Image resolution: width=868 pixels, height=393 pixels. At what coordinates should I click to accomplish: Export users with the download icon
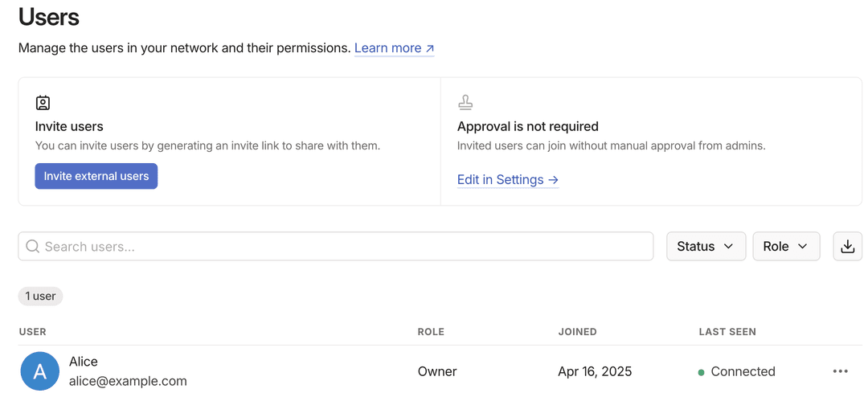[x=847, y=247]
